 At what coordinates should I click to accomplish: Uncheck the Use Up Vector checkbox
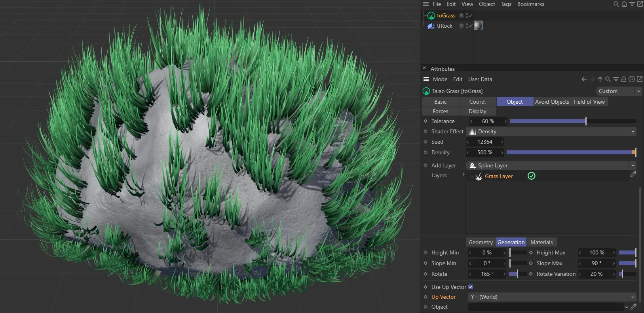[471, 287]
